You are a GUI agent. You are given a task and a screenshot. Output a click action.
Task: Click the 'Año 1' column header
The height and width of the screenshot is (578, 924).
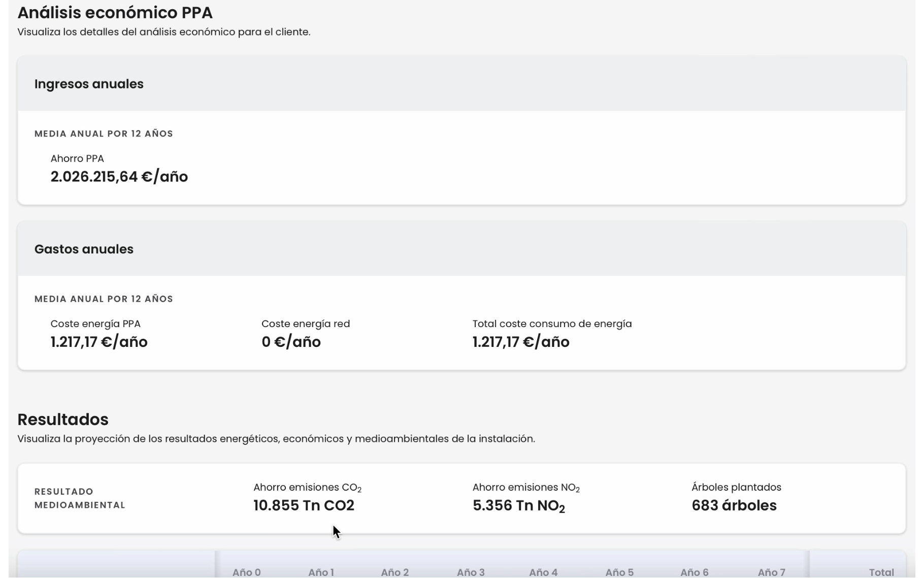[321, 572]
